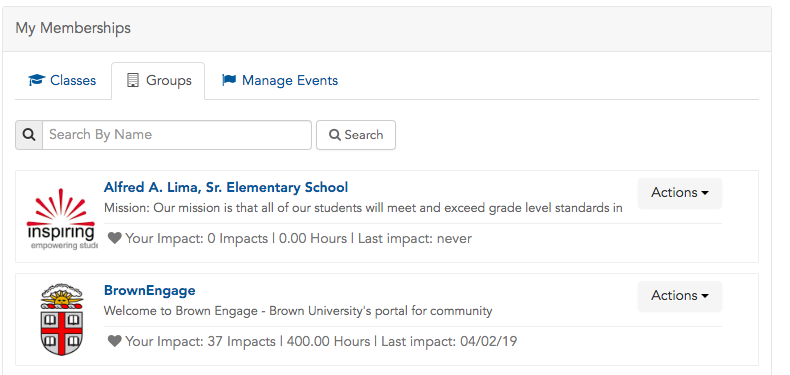Expand Actions dropdown for Alfred A. Lima school
The width and height of the screenshot is (790, 375).
point(680,193)
